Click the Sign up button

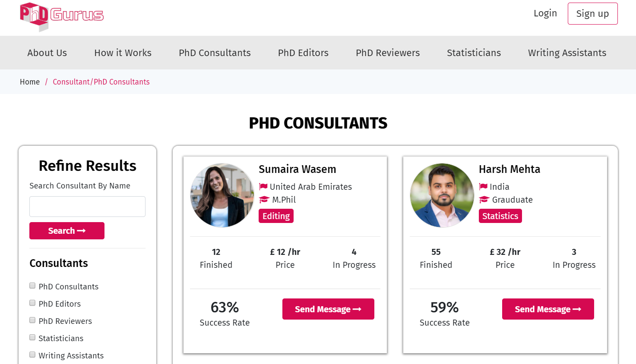(592, 14)
